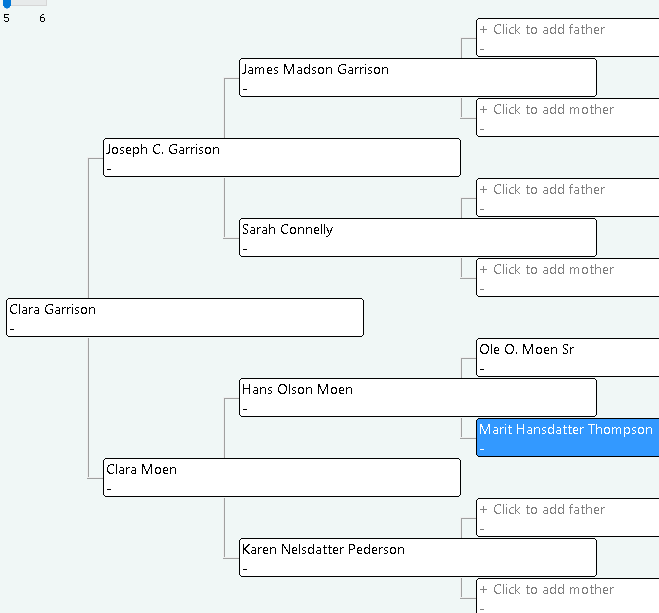Select Hans Olson Moen
659x613 pixels.
point(418,397)
